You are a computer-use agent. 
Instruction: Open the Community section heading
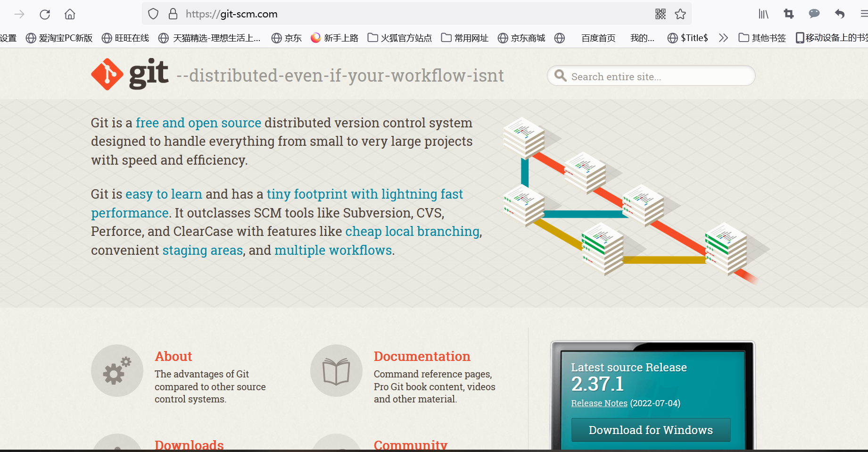[411, 445]
